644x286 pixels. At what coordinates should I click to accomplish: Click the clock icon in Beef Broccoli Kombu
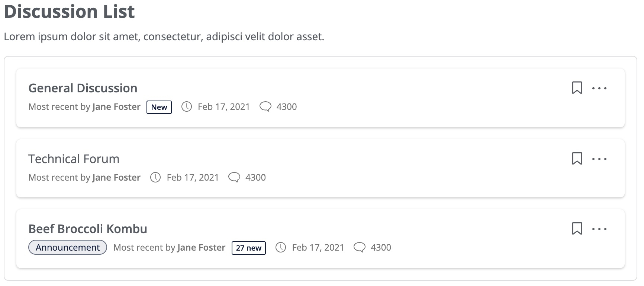pyautogui.click(x=281, y=247)
